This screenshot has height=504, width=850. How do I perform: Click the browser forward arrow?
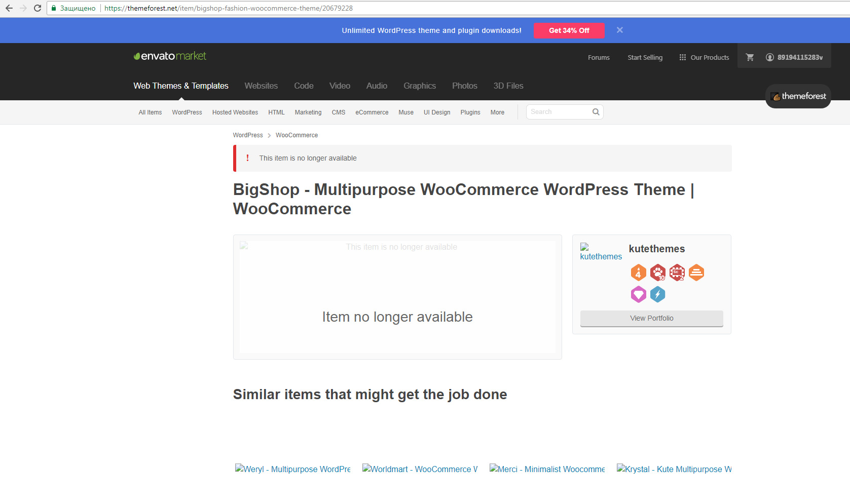tap(23, 8)
